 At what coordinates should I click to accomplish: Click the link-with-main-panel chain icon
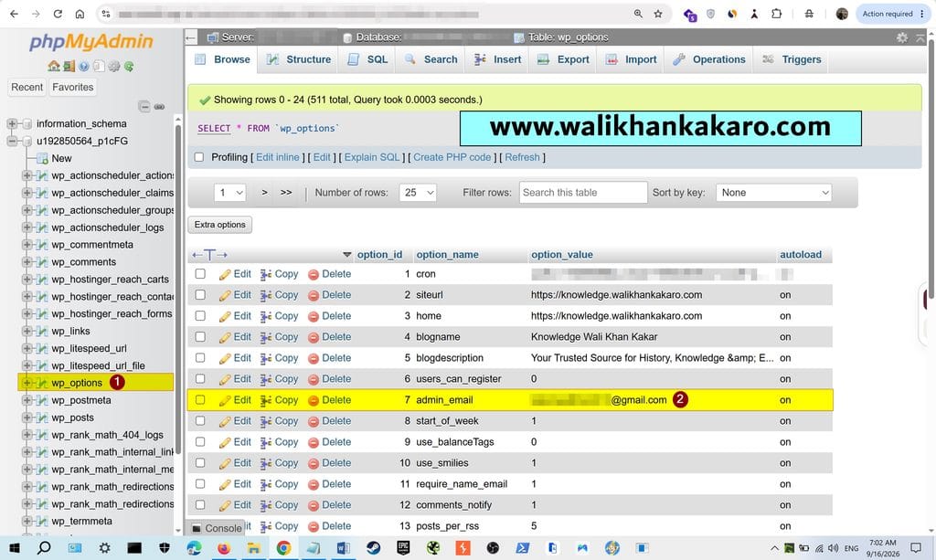coord(159,107)
